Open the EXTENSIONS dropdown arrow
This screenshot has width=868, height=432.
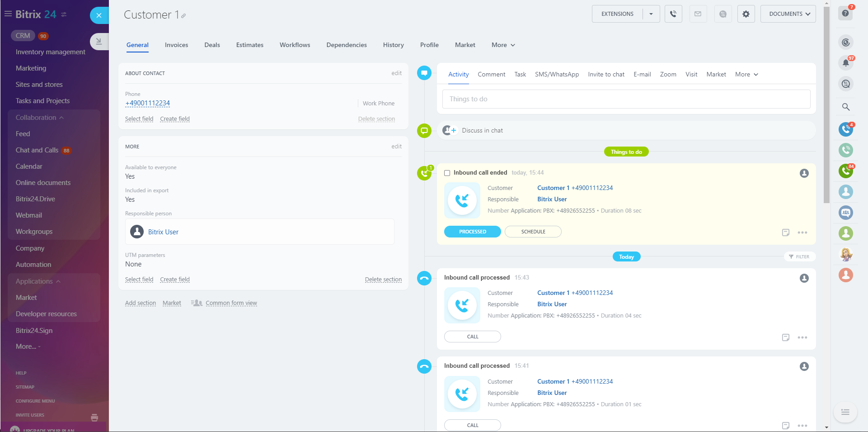tap(651, 14)
